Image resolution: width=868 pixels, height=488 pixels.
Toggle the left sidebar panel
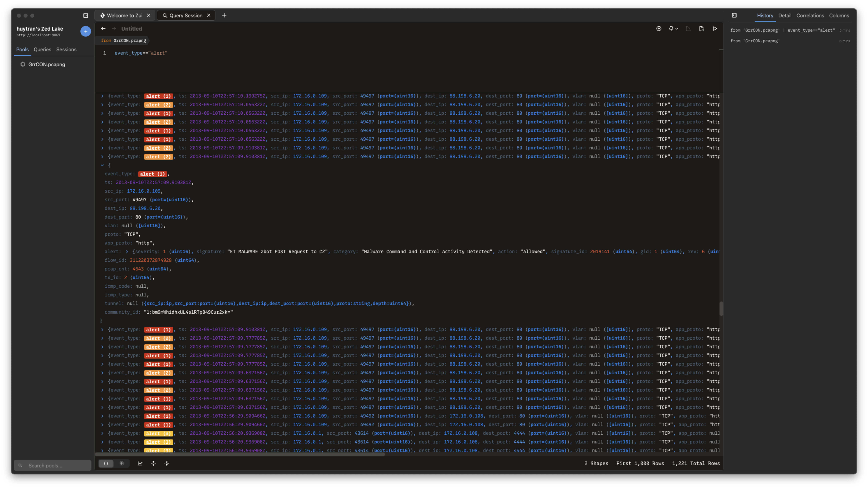(86, 15)
